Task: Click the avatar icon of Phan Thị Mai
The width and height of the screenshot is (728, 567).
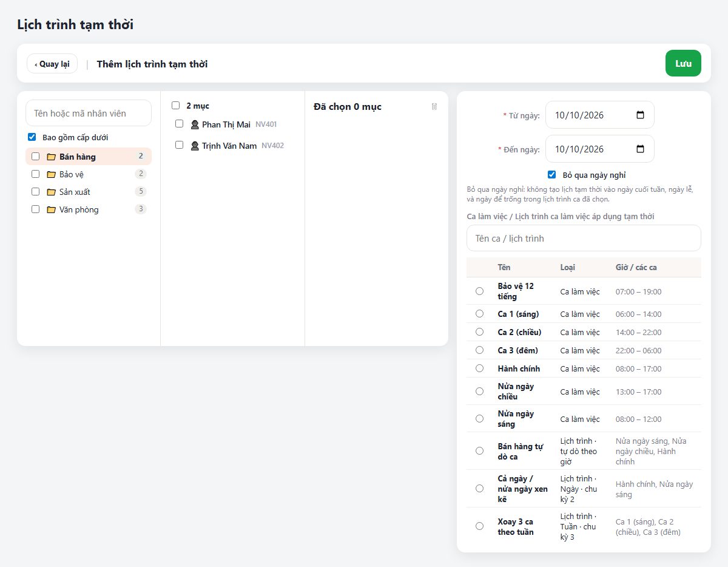Action: click(x=195, y=124)
